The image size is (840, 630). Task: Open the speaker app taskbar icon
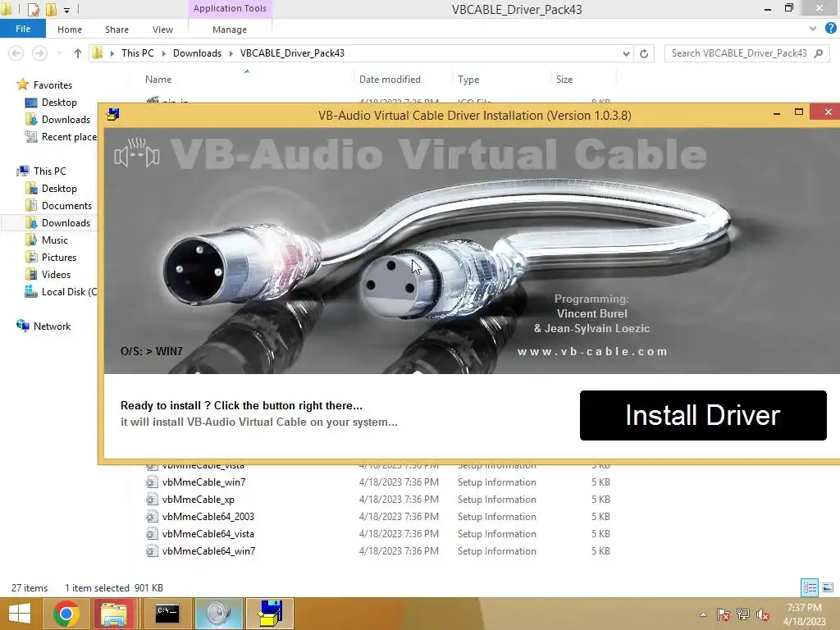218,614
